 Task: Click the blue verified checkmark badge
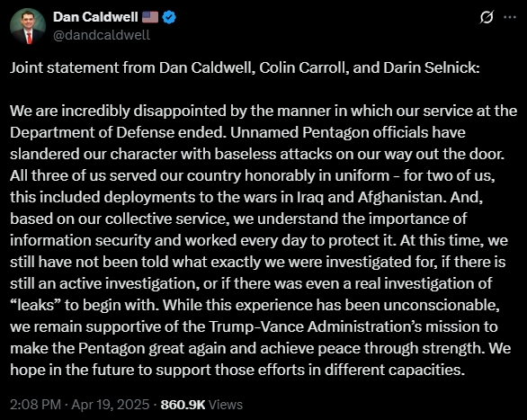click(x=169, y=17)
